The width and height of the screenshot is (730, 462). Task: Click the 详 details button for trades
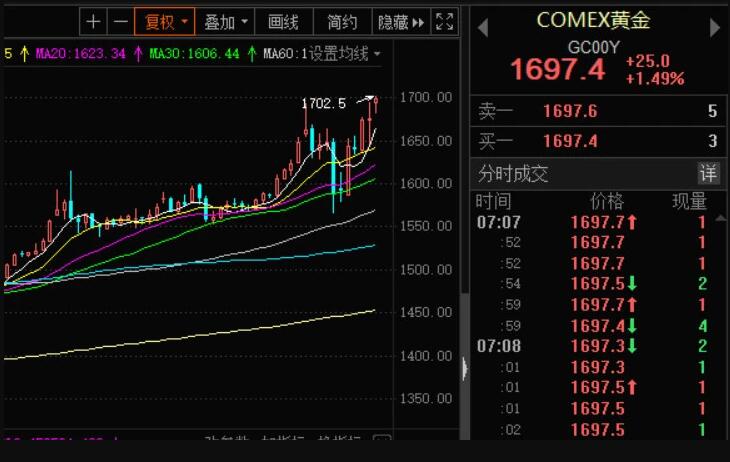click(x=707, y=173)
